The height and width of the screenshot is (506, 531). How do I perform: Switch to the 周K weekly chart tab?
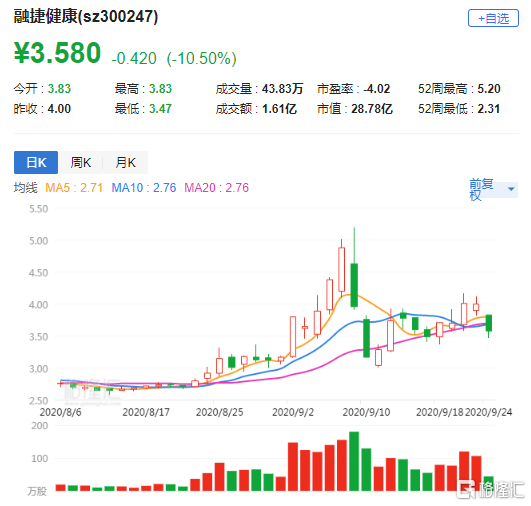pos(81,163)
